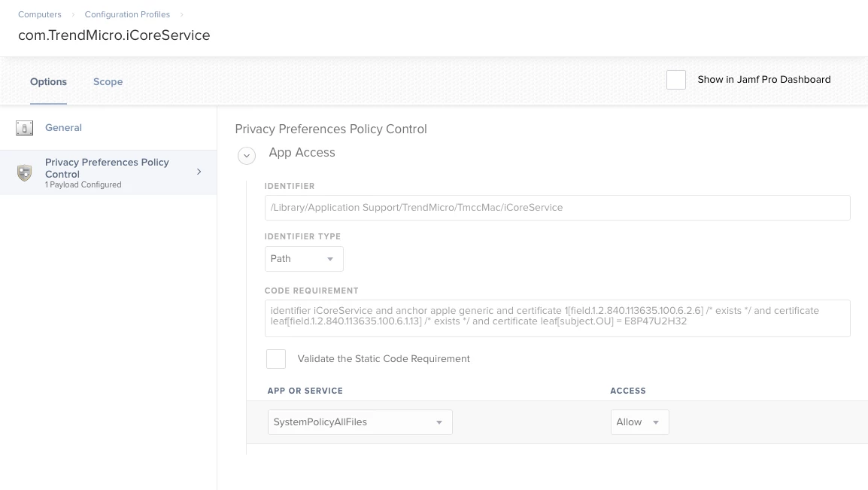Enable Validate the Static Code Requirement checkbox

(x=276, y=359)
